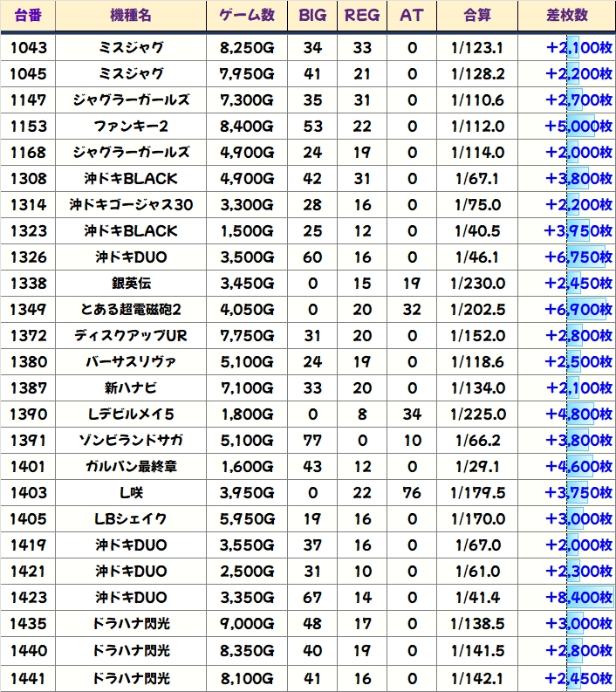Sort by the ゲーム数 column header
616x692 pixels.
(x=247, y=16)
